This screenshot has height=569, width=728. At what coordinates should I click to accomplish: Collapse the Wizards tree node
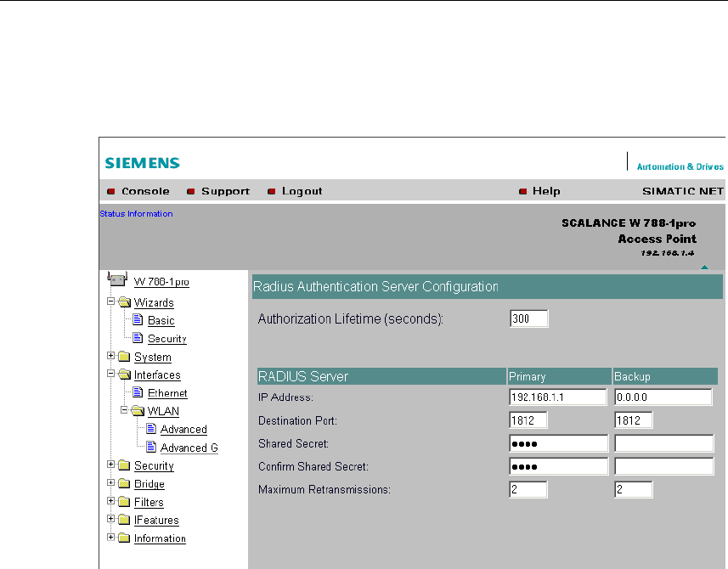[110, 301]
